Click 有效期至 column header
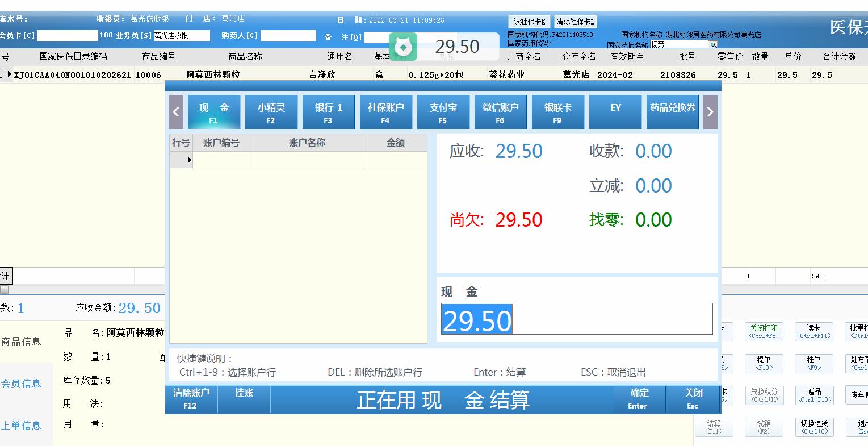 (627, 57)
